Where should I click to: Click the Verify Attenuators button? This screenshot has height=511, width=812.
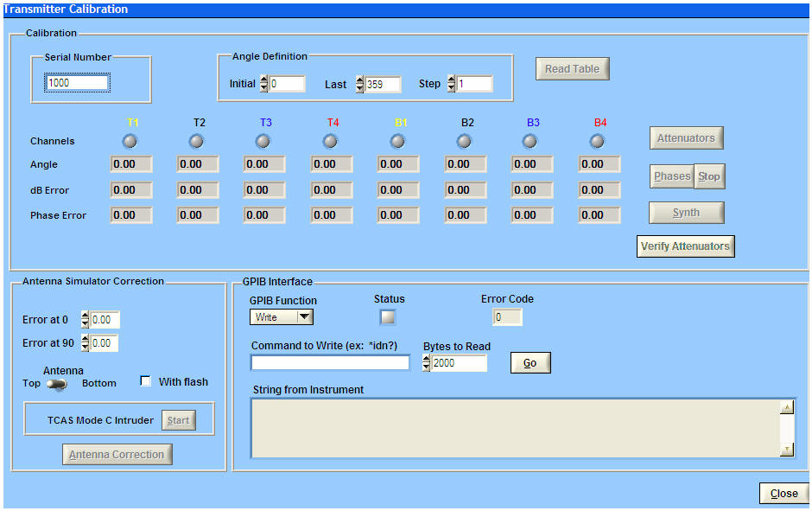(685, 246)
